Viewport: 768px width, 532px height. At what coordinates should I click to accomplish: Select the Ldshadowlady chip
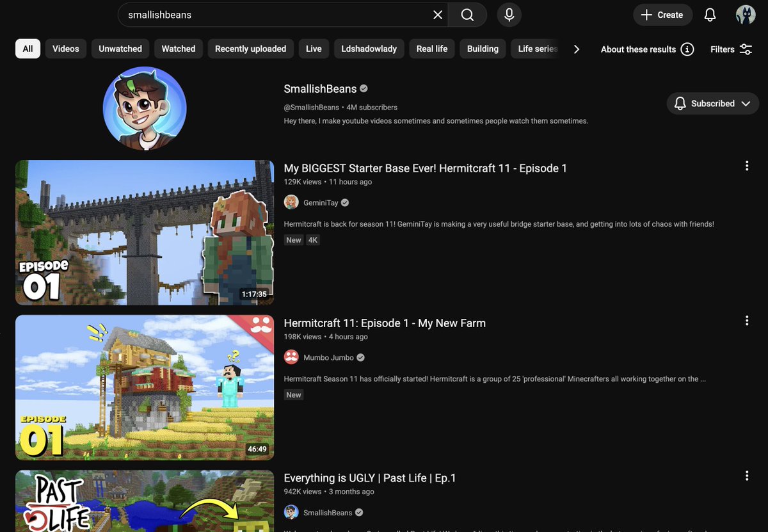click(369, 49)
